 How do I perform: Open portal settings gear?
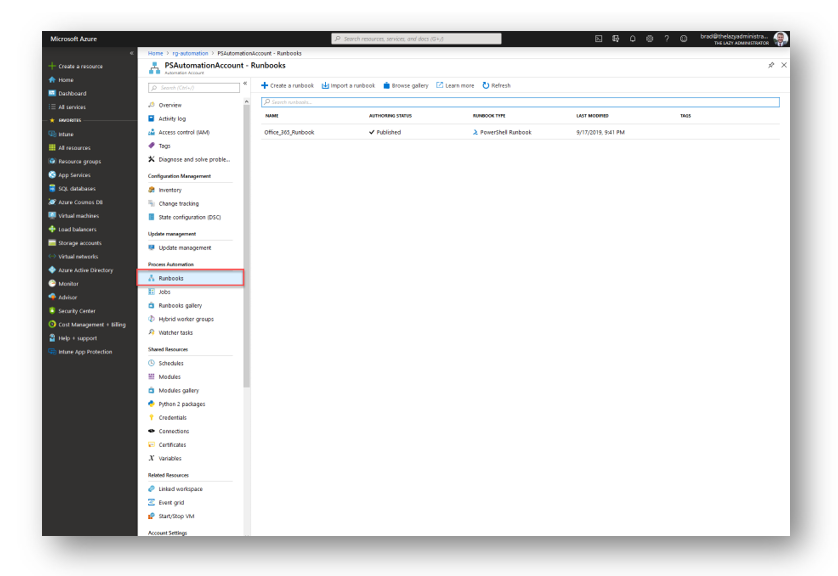(649, 38)
